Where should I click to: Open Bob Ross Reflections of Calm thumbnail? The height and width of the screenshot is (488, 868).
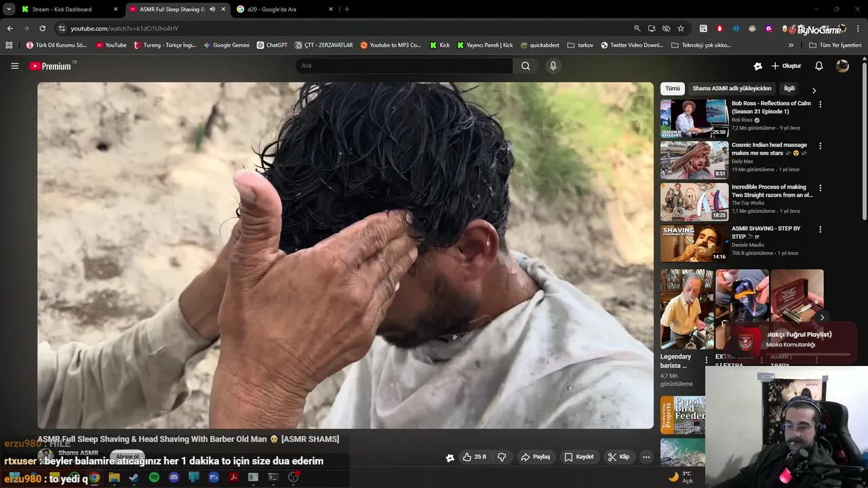click(x=694, y=119)
